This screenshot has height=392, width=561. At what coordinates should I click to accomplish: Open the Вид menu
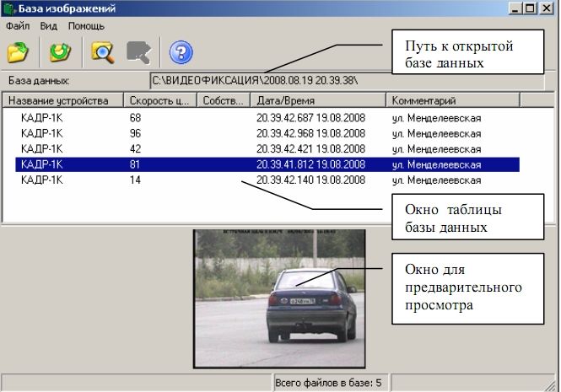click(x=48, y=26)
